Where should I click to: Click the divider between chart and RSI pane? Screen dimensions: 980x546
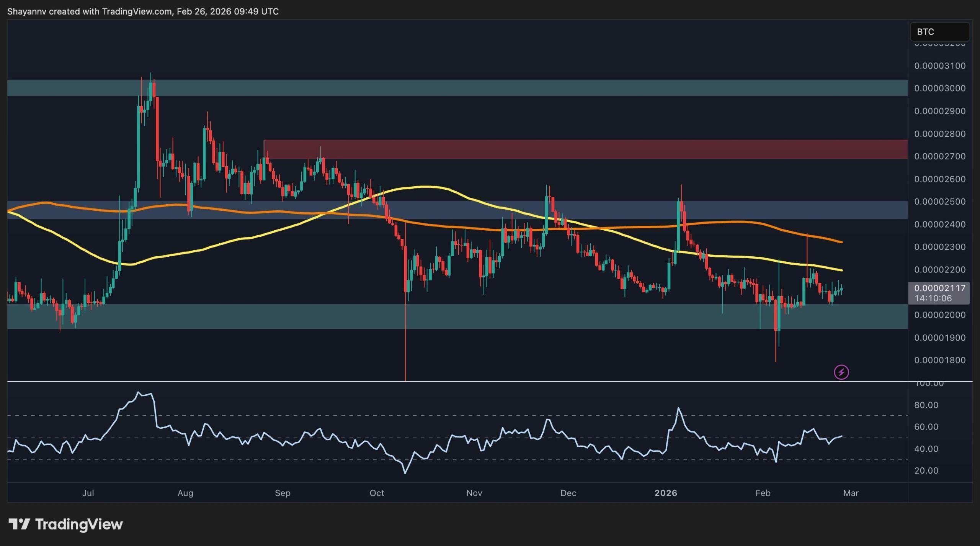point(459,381)
